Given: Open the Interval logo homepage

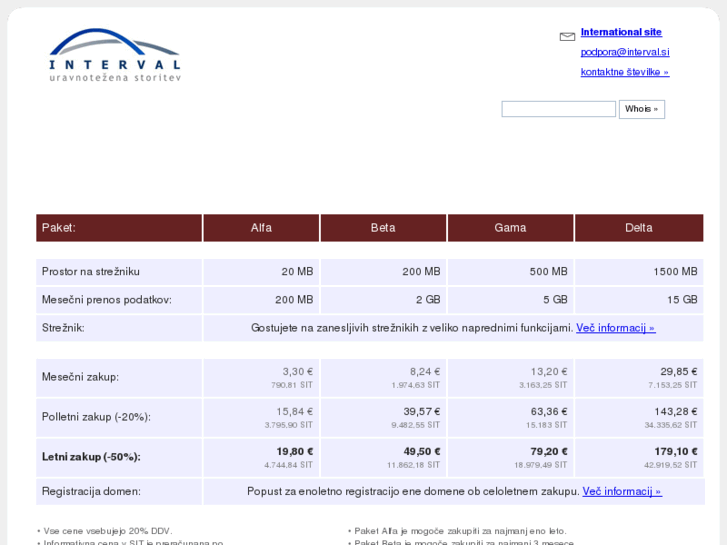Looking at the screenshot, I should [115, 55].
